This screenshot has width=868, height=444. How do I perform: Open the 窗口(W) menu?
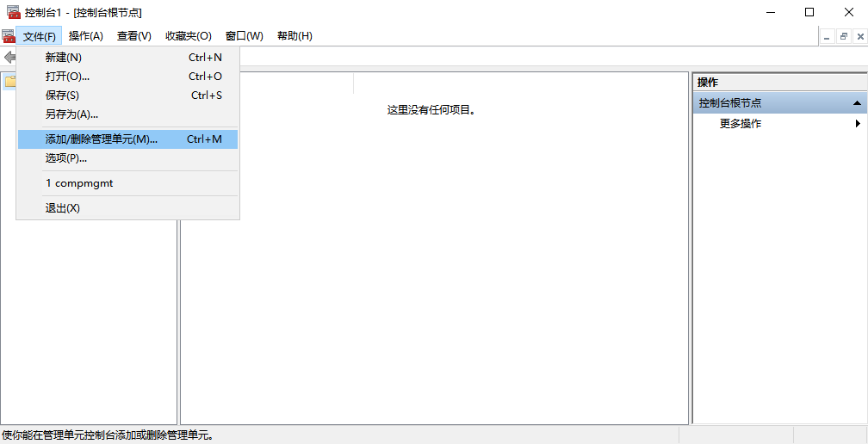(245, 36)
